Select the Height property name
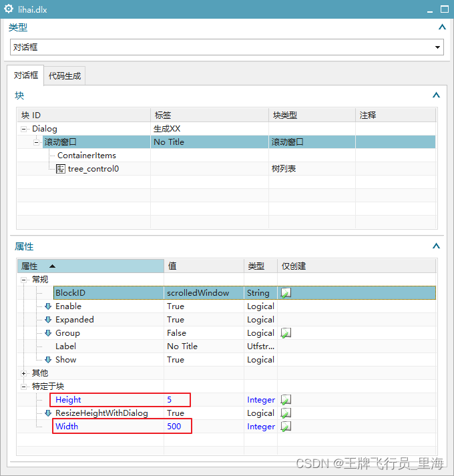 [x=68, y=400]
